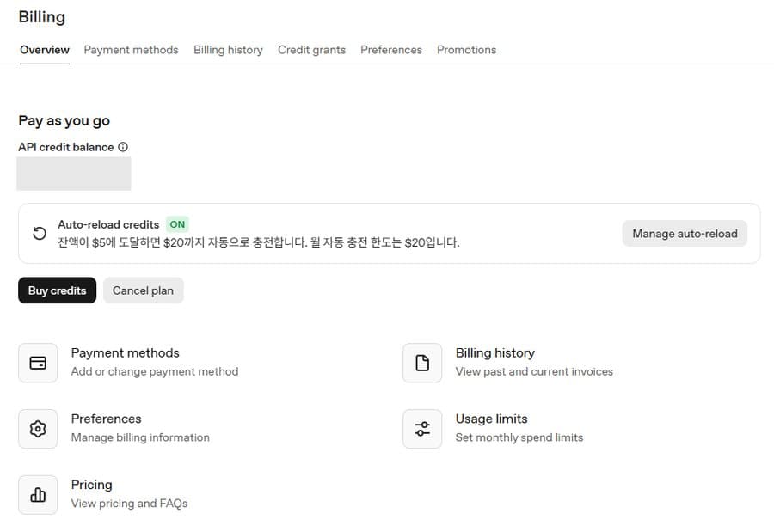Click the Cancel plan button
774x532 pixels.
pos(143,290)
